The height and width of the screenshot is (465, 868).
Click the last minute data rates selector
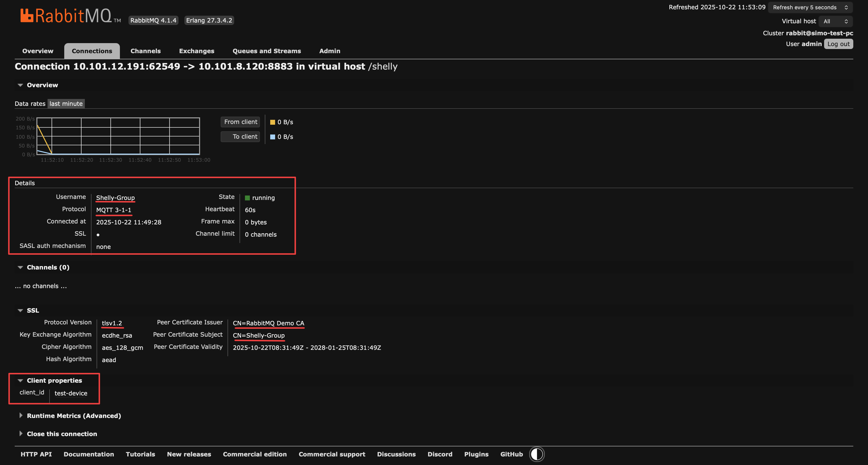66,103
